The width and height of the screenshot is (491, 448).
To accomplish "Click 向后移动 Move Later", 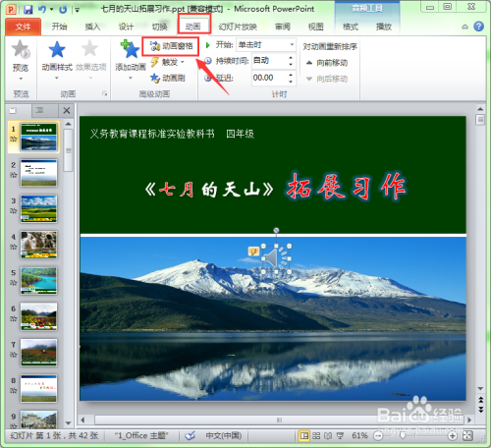I will click(327, 79).
